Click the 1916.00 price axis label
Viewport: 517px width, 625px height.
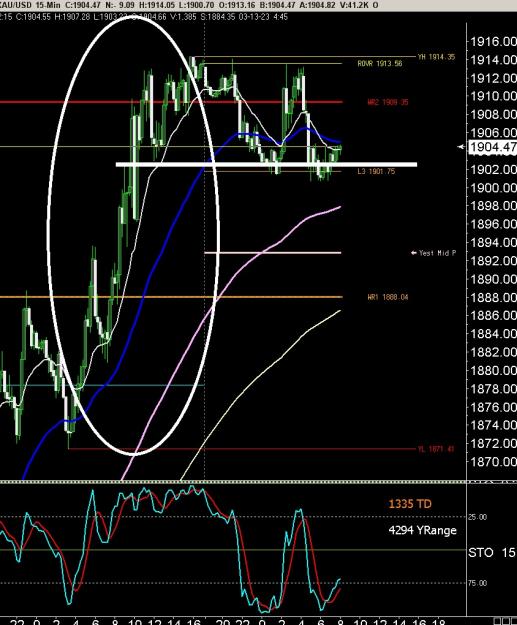click(493, 41)
